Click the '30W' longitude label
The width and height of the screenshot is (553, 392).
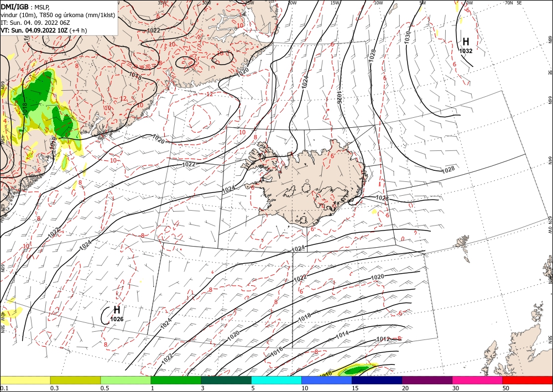click(x=207, y=3)
